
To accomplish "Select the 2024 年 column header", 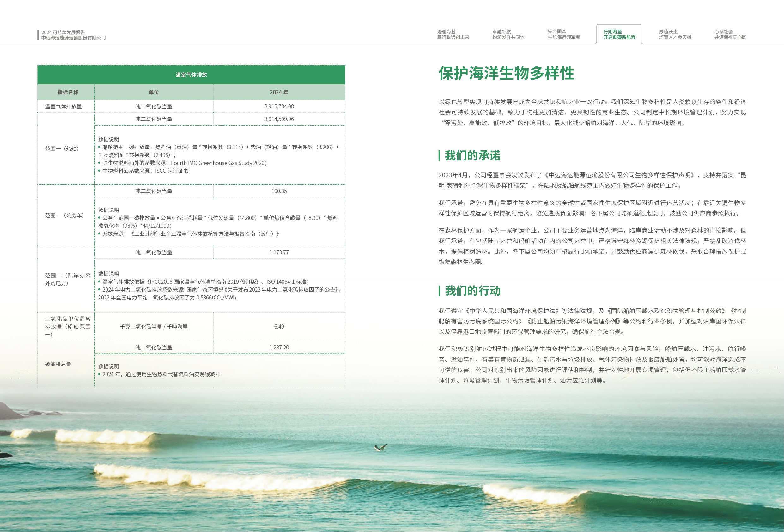I will [279, 92].
